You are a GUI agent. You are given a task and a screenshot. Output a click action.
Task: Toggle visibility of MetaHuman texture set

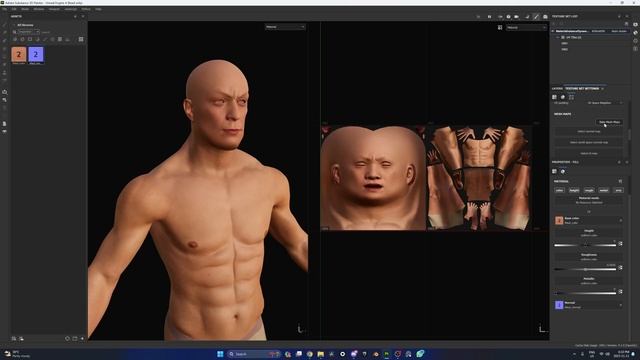coord(553,31)
